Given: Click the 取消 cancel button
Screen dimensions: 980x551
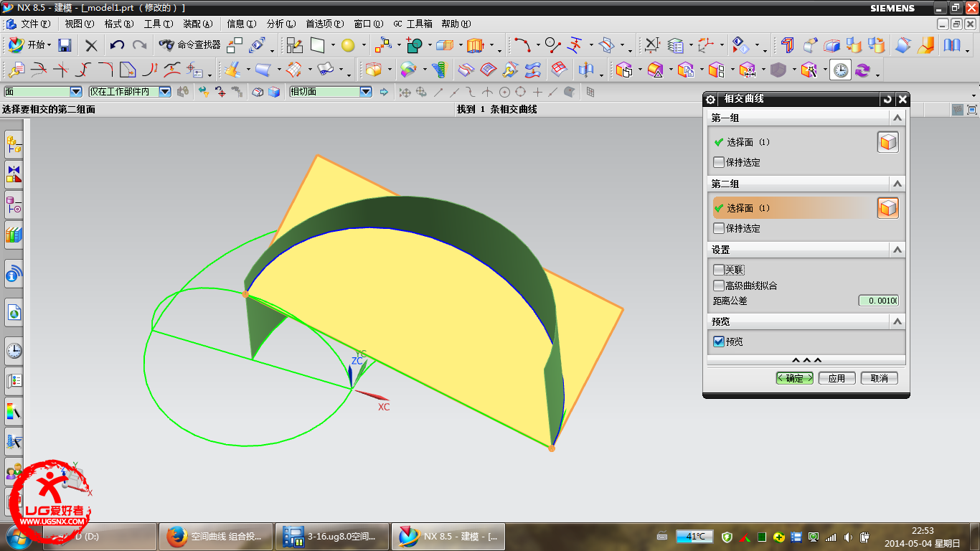Looking at the screenshot, I should coord(879,378).
